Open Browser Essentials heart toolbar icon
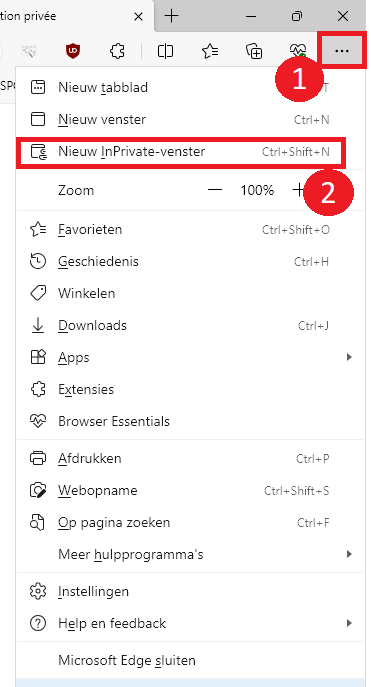 (x=299, y=51)
